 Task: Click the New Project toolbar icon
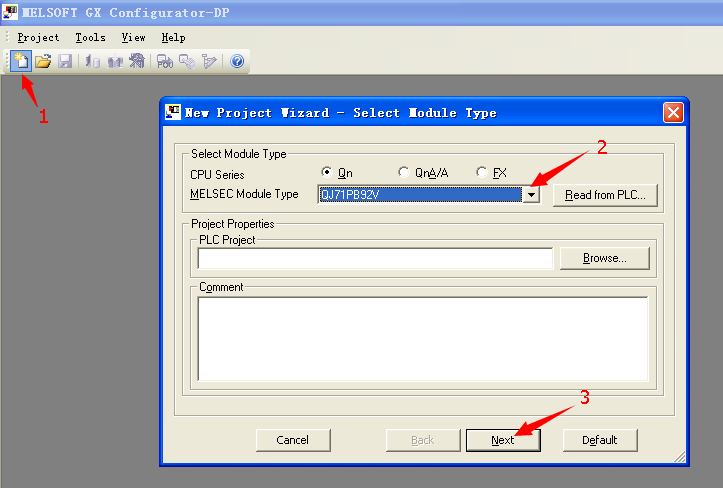pyautogui.click(x=20, y=61)
